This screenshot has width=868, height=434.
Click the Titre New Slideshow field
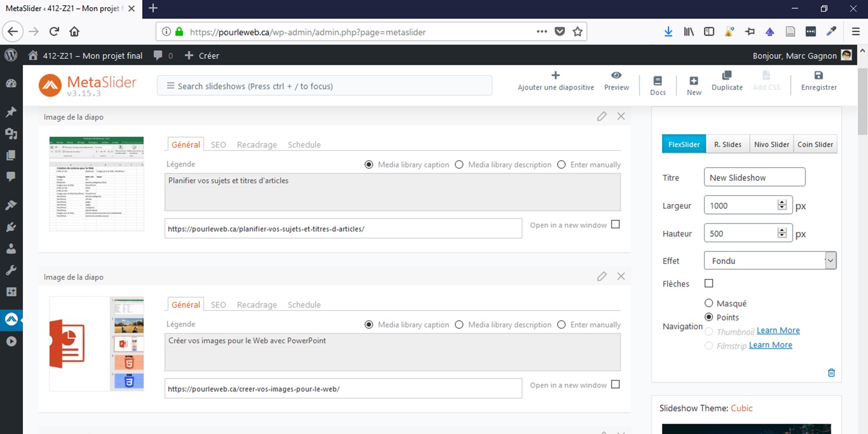coord(755,177)
